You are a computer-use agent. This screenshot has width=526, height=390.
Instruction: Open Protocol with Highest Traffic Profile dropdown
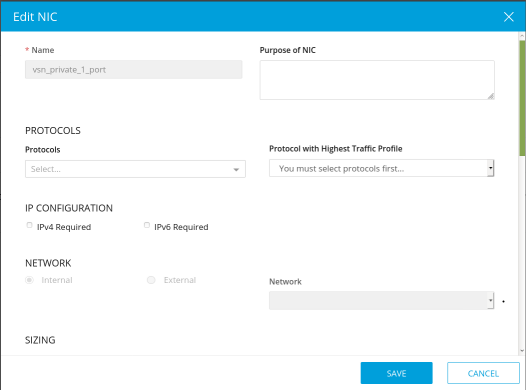click(x=381, y=168)
